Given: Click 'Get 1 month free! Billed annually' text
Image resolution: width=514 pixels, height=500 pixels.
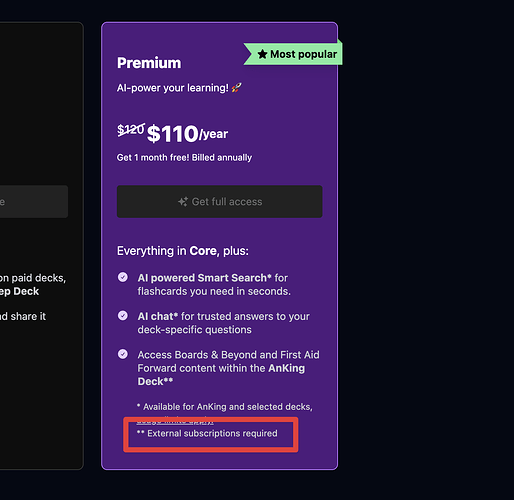Looking at the screenshot, I should (x=184, y=157).
